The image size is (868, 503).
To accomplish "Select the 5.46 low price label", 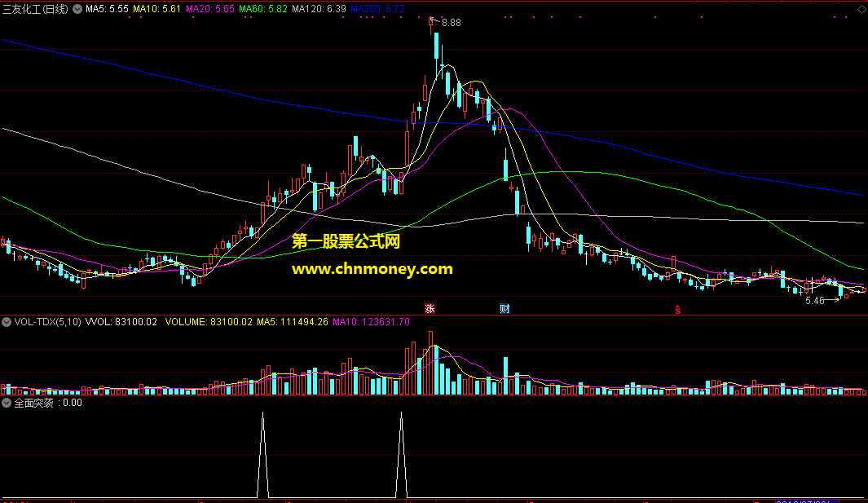I will point(814,301).
